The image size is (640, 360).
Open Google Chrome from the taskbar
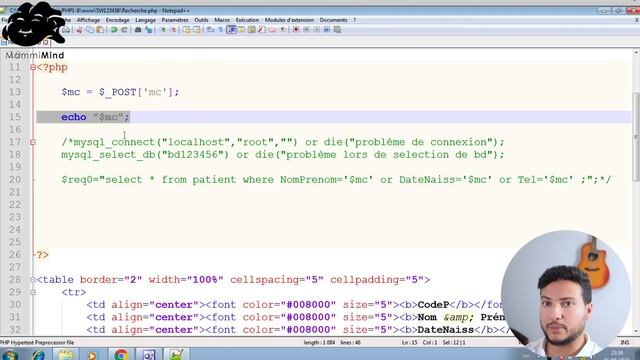pos(121,355)
